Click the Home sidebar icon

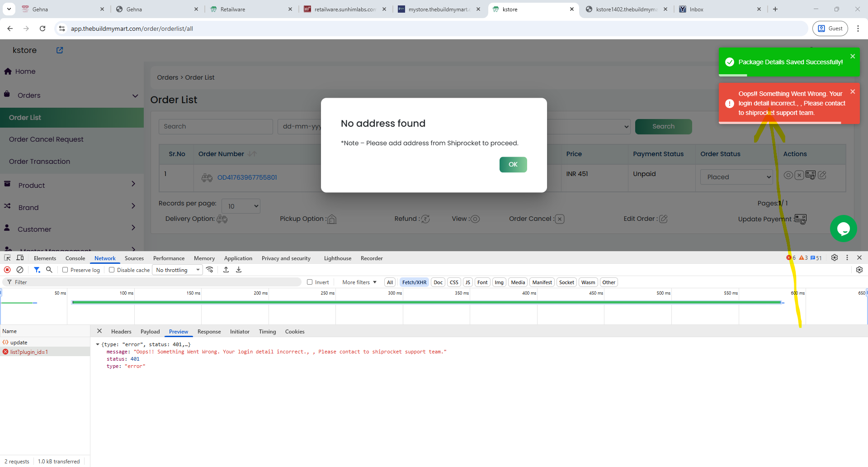[8, 71]
